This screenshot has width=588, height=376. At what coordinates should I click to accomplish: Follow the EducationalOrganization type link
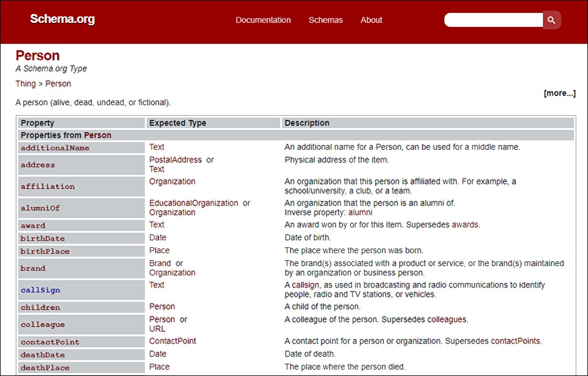pyautogui.click(x=194, y=203)
